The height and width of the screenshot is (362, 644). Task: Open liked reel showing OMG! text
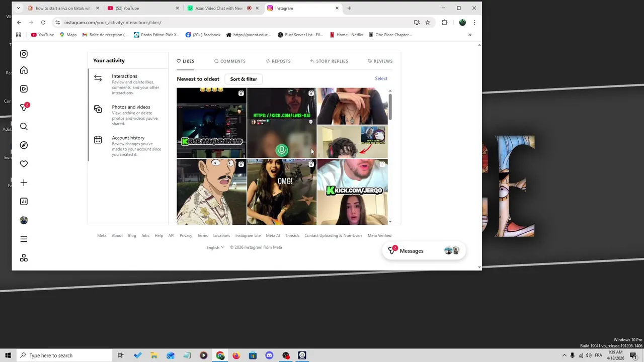282,192
